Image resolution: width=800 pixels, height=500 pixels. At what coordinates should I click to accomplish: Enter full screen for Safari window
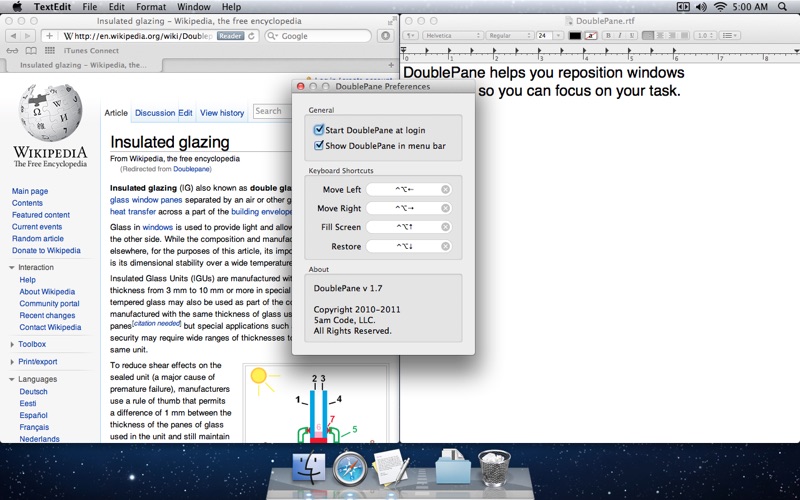[x=392, y=21]
